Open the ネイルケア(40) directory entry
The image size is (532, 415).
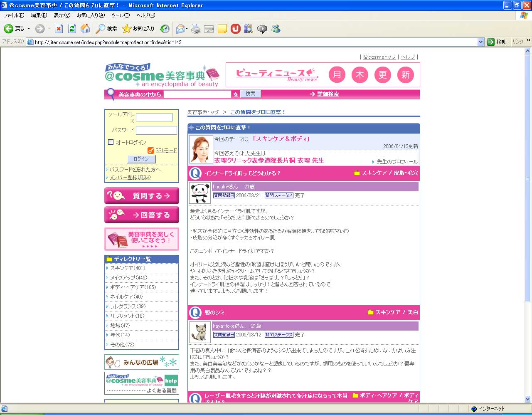coord(126,297)
